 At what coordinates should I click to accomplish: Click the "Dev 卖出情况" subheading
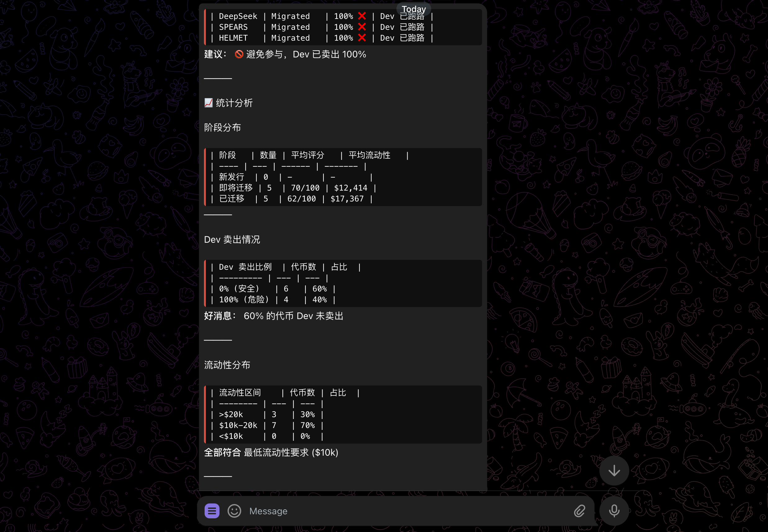232,240
